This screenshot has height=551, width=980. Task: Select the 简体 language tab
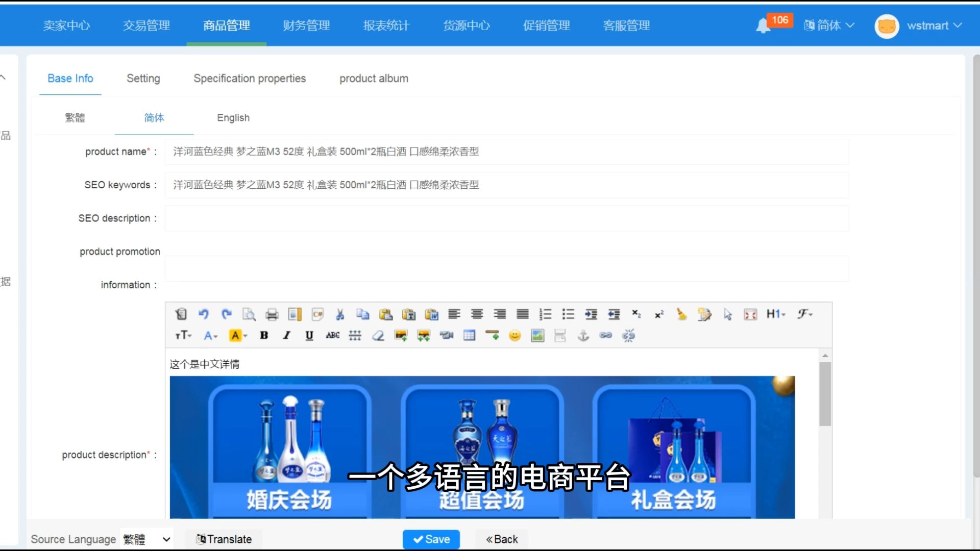coord(154,118)
